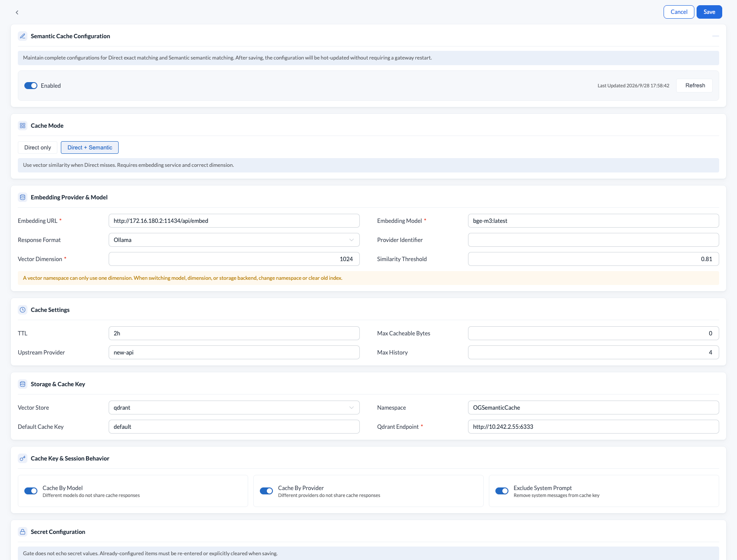The width and height of the screenshot is (737, 560).
Task: Turn off Exclude System Prompt switch
Action: point(502,491)
